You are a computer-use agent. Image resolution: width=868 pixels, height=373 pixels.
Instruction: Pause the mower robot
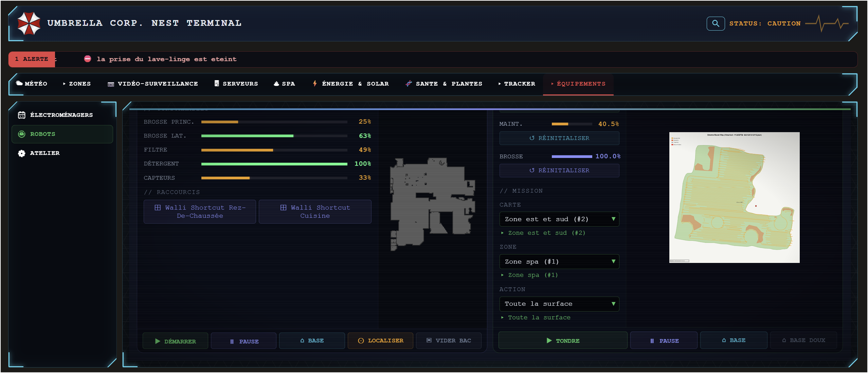click(664, 340)
